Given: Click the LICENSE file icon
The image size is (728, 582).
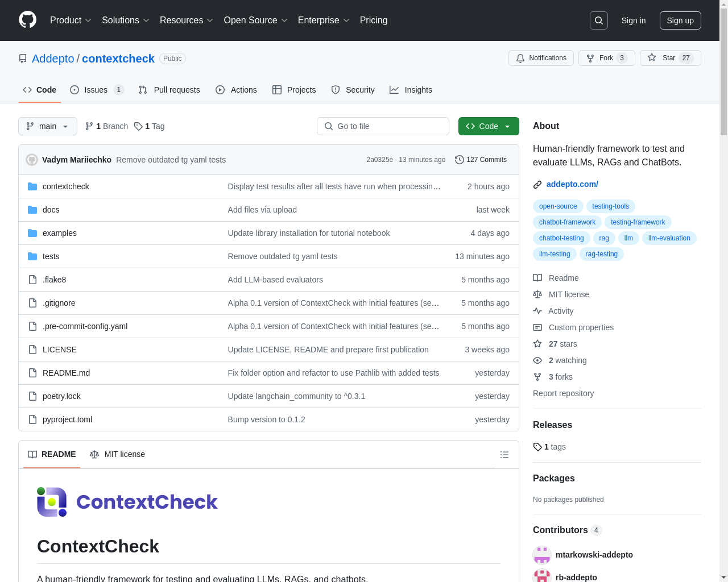Looking at the screenshot, I should [32, 350].
